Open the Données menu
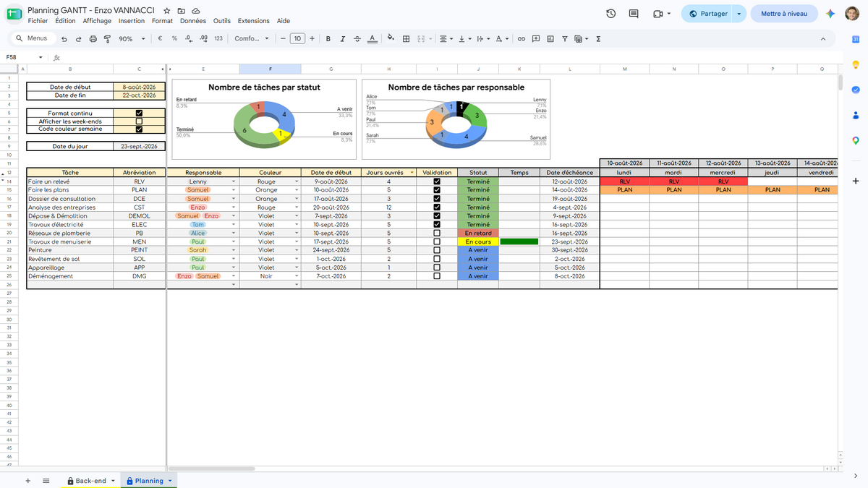Viewport: 868px width, 488px height. coord(193,21)
